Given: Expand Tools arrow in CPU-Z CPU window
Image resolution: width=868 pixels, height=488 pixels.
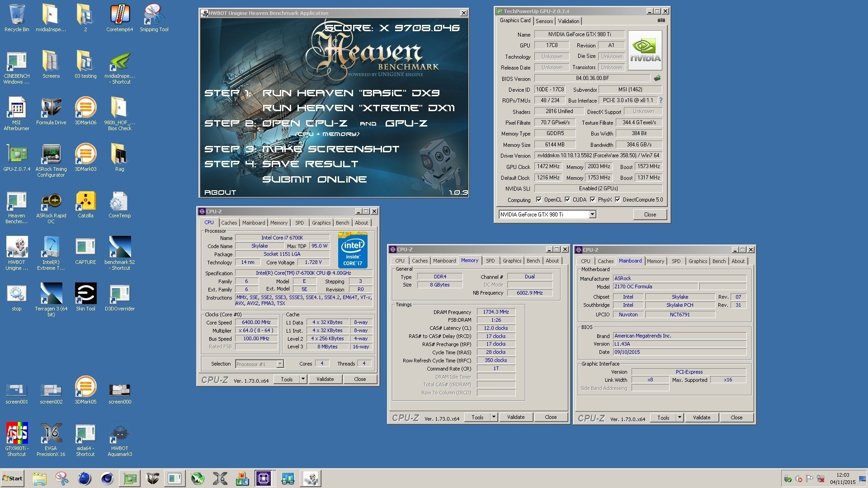Looking at the screenshot, I should tap(303, 379).
